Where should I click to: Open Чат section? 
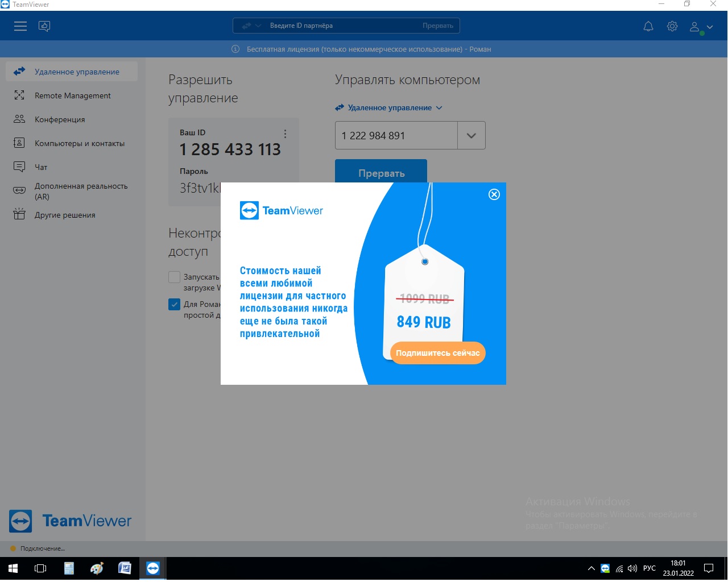(72, 167)
